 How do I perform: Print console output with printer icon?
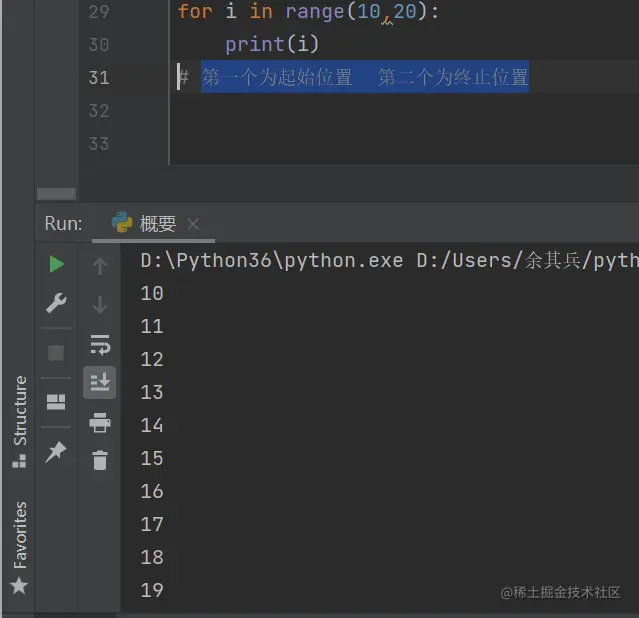pos(100,422)
